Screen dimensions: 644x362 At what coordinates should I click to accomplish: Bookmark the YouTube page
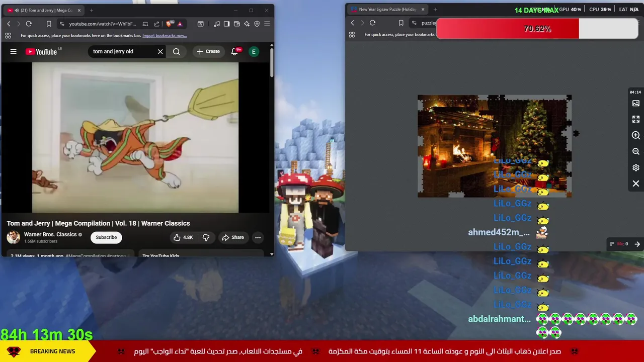click(49, 24)
